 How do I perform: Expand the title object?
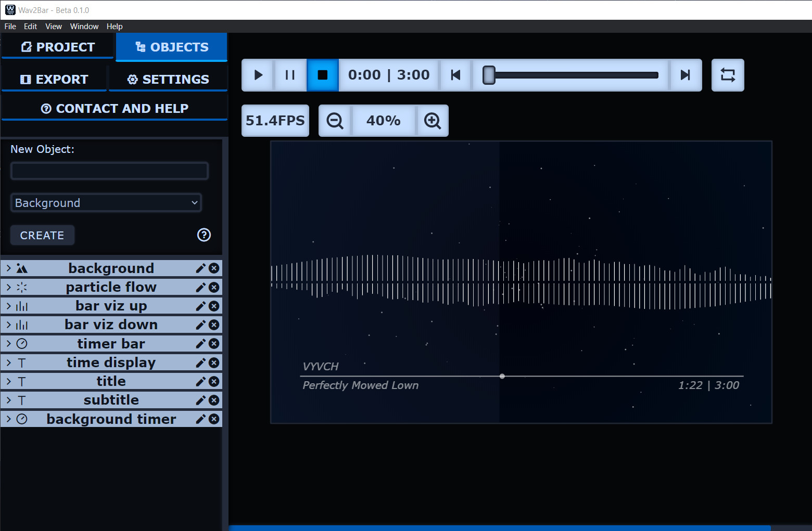[x=8, y=381]
